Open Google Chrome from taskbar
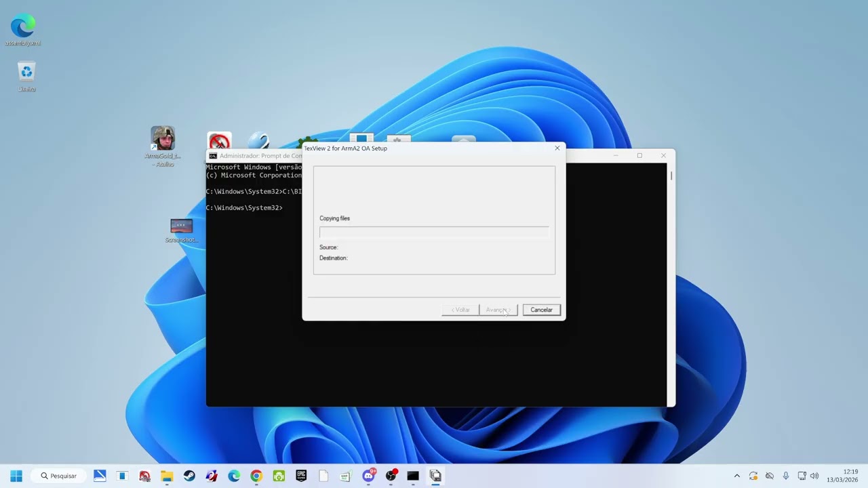 (256, 476)
